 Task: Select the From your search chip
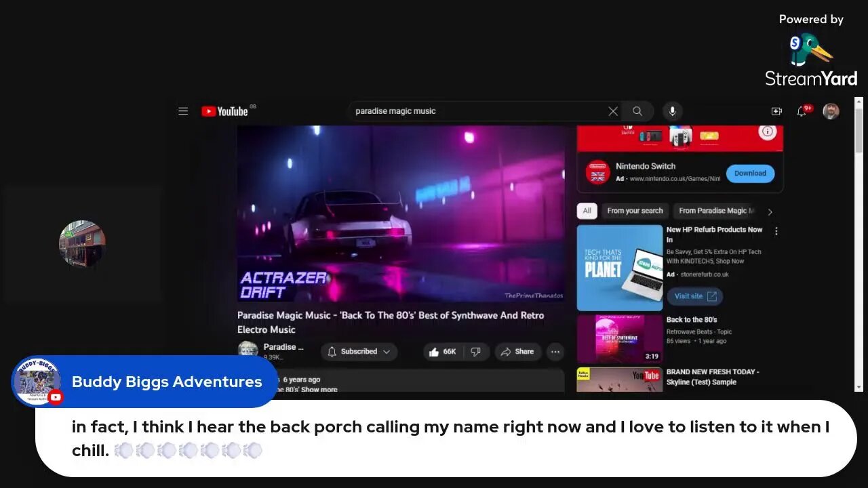[635, 211]
